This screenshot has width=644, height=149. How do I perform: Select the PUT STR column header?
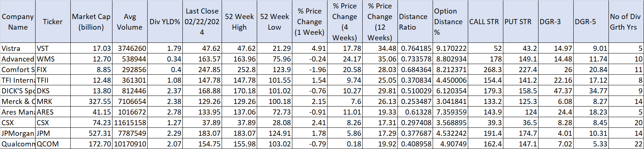520,22
